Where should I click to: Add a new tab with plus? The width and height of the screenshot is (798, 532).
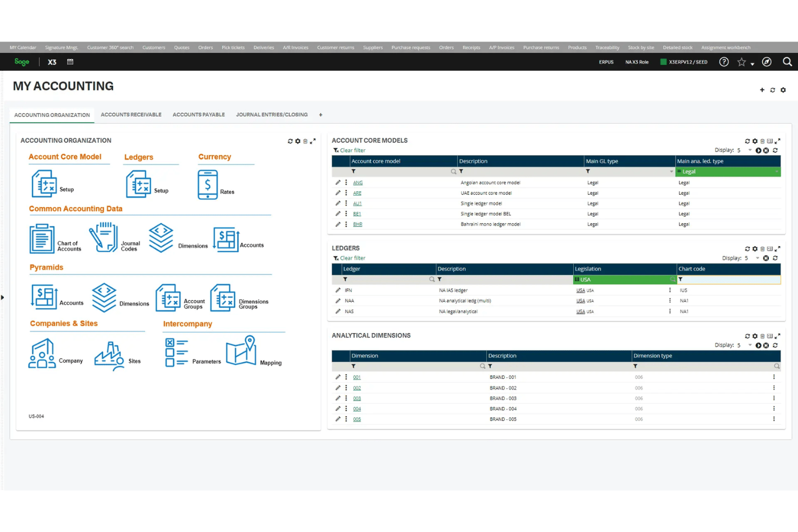[321, 115]
